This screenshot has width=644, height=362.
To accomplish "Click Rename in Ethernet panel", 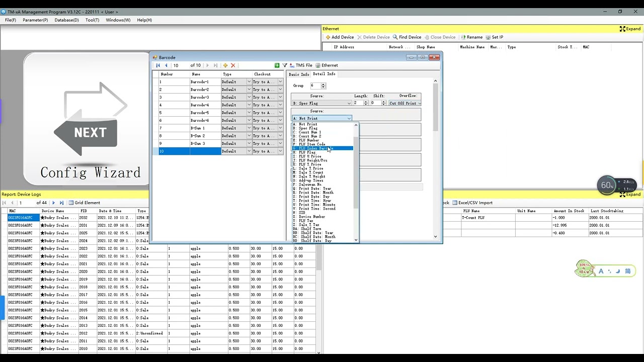I will 471,37.
